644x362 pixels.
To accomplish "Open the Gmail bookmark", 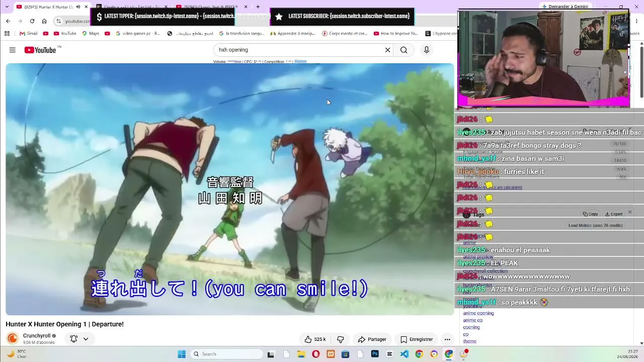I will pos(29,34).
